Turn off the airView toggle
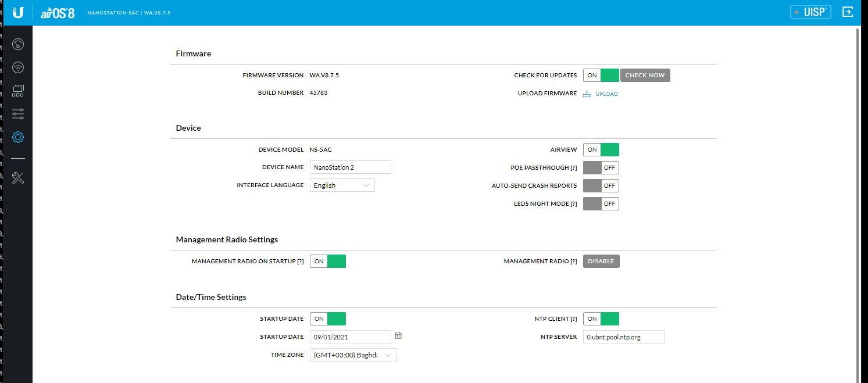 pos(601,150)
